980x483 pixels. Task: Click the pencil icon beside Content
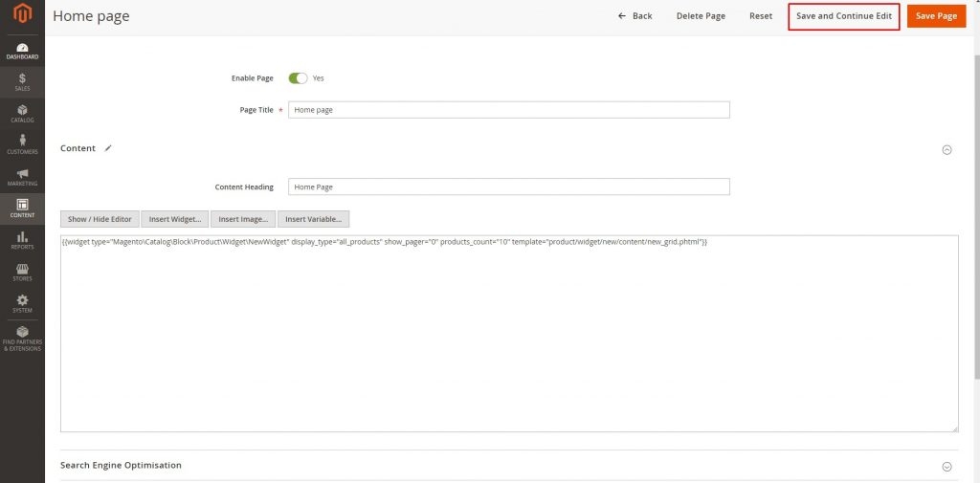point(108,148)
